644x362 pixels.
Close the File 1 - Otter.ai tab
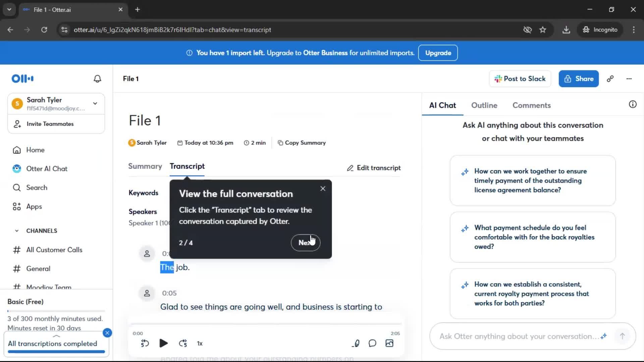[120, 9]
